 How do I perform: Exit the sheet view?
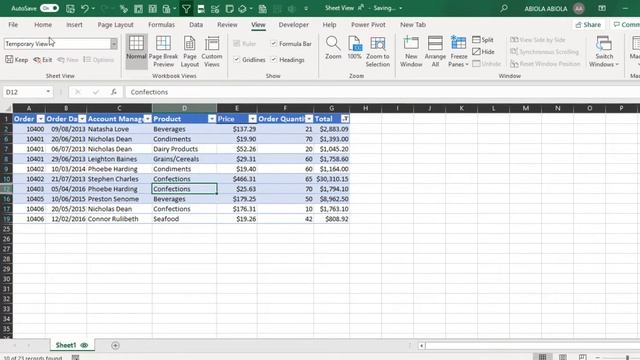(43, 60)
